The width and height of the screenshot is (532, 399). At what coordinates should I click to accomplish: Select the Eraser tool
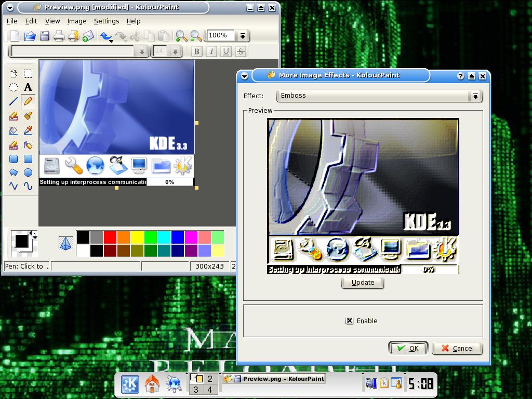[x=13, y=116]
